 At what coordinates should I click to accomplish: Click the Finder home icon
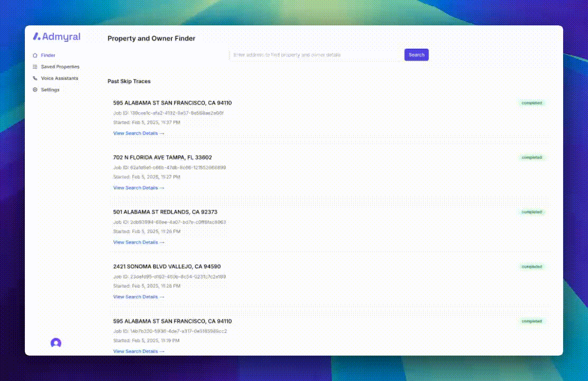click(x=35, y=55)
